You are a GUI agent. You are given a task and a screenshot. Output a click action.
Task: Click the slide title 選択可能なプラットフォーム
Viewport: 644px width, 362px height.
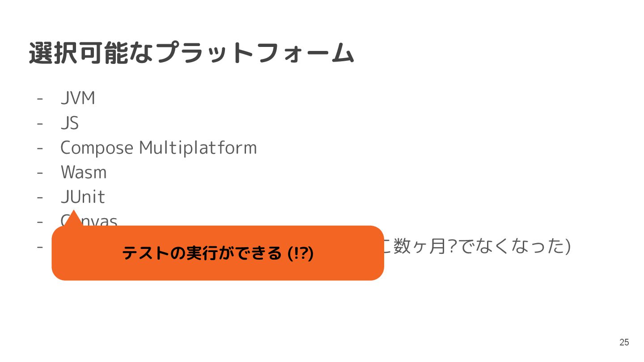[x=191, y=53]
